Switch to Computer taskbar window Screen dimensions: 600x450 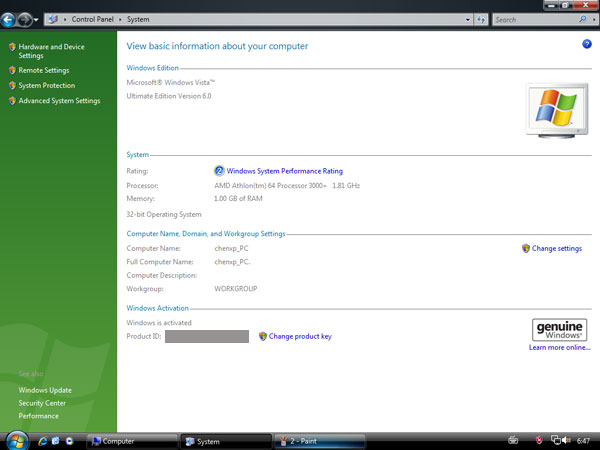(132, 441)
